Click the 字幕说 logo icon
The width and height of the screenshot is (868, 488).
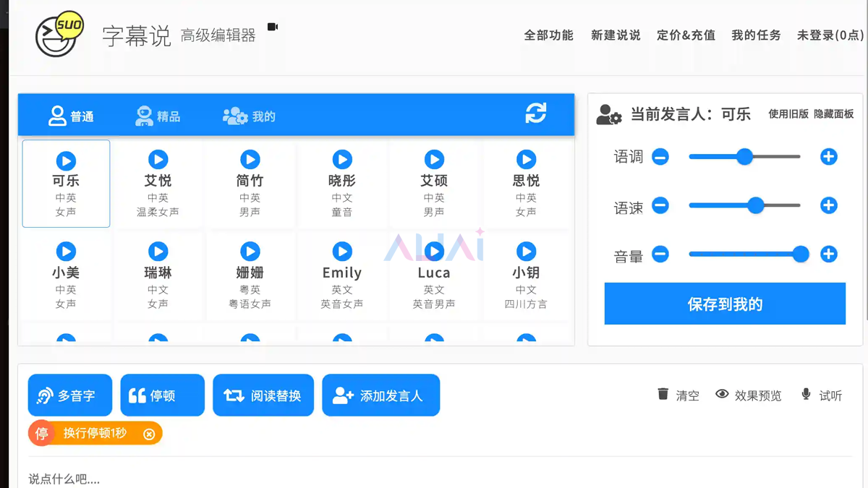coord(59,35)
